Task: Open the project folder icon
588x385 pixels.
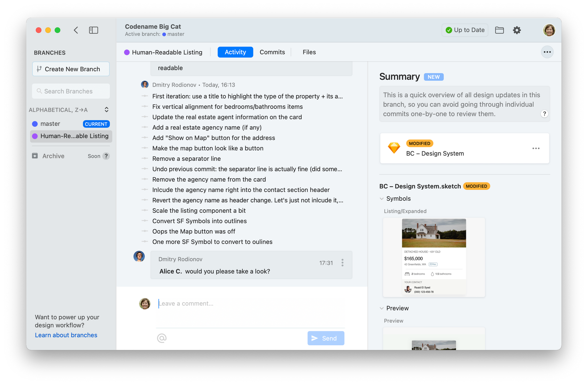Action: [499, 30]
